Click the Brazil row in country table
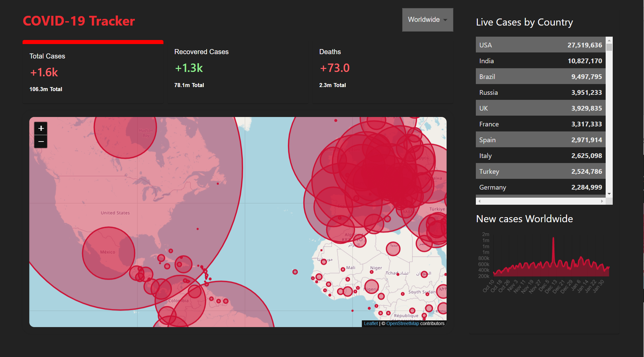The image size is (644, 357). (x=540, y=76)
